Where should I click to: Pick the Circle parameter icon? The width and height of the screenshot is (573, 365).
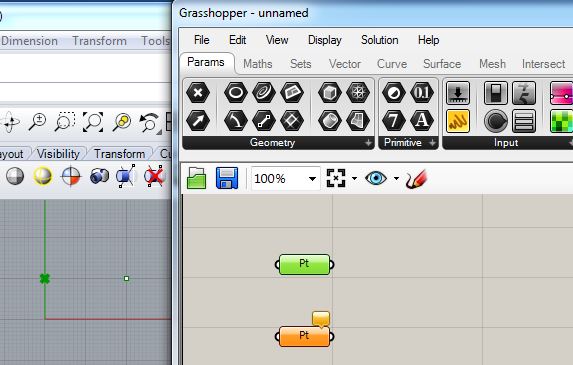(236, 92)
